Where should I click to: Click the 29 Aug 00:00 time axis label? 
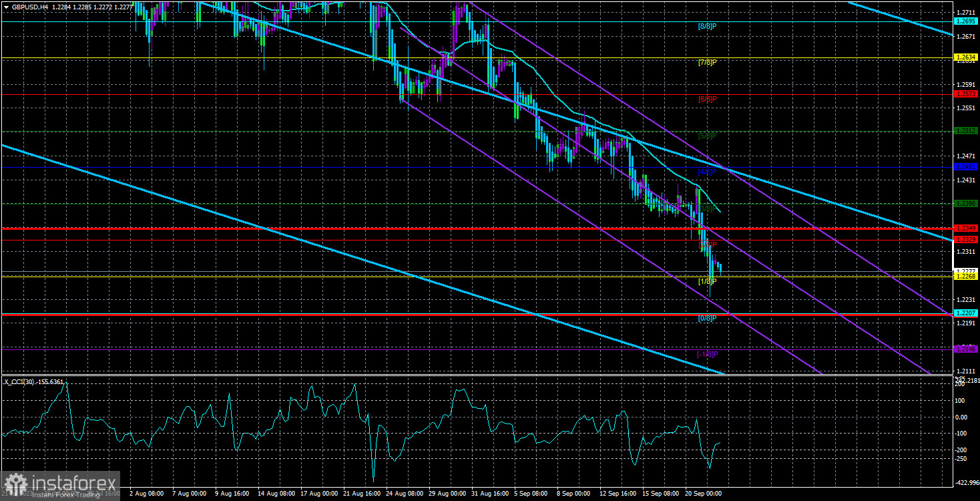[448, 494]
